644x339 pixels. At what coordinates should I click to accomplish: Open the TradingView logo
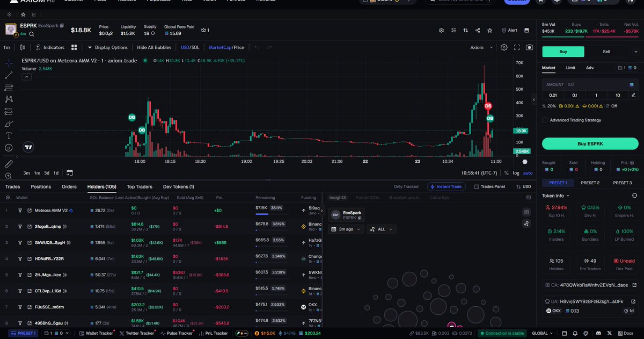click(28, 146)
